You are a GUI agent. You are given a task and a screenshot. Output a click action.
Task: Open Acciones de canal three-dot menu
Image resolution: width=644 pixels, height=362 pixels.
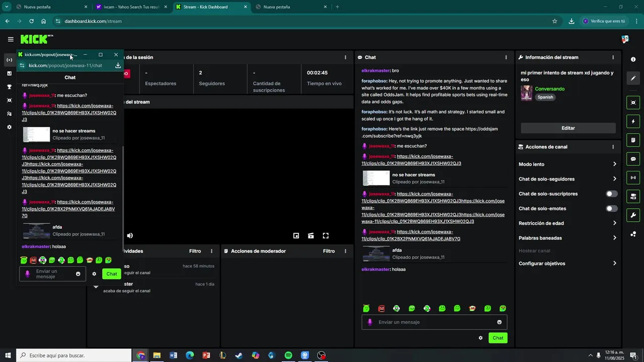point(613,147)
